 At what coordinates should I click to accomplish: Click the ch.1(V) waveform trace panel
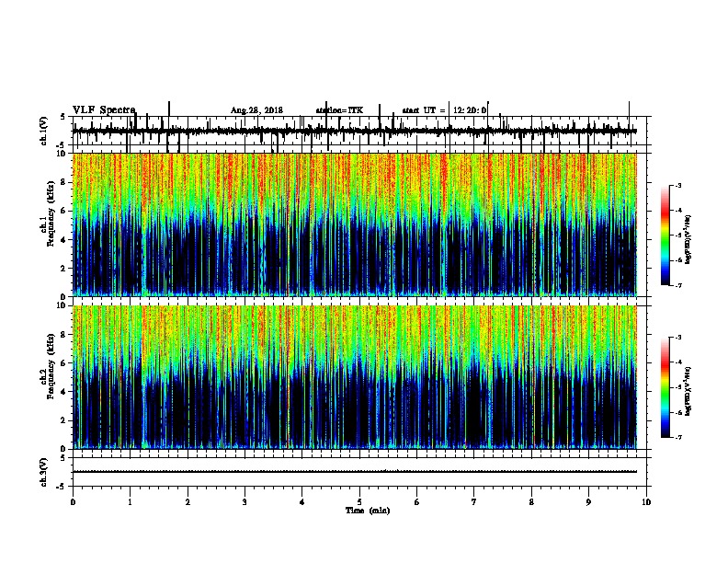[359, 131]
